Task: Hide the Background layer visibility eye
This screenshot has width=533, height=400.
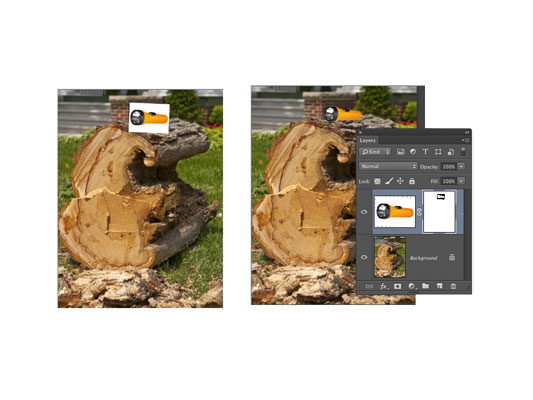Action: [x=364, y=257]
